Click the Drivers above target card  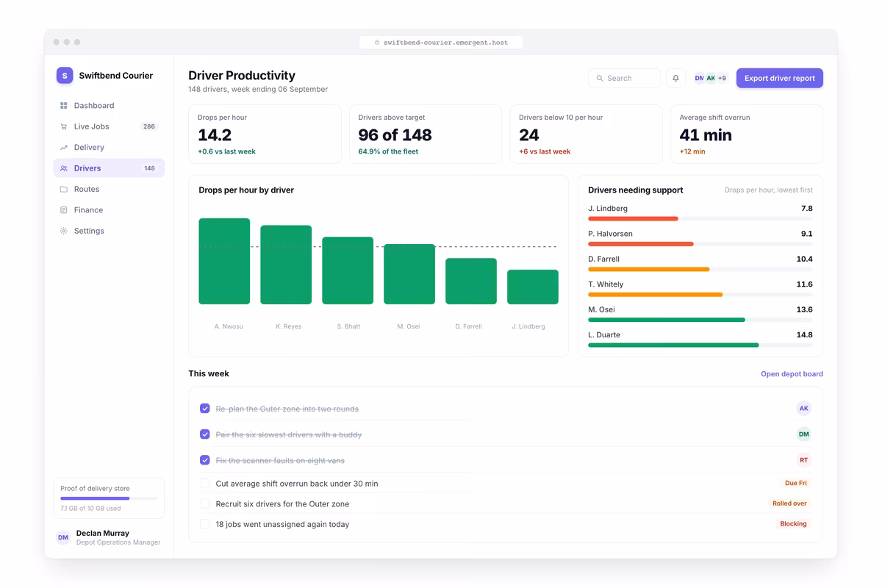point(426,134)
